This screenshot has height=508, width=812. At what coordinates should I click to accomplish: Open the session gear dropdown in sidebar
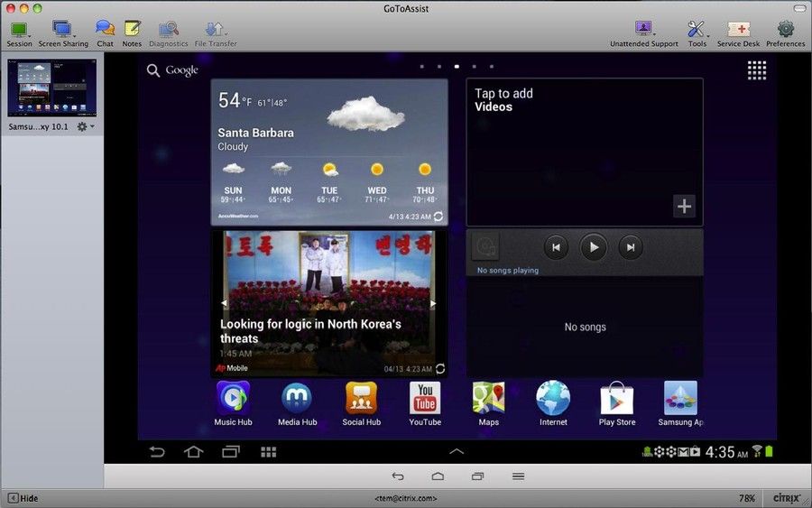pyautogui.click(x=86, y=126)
